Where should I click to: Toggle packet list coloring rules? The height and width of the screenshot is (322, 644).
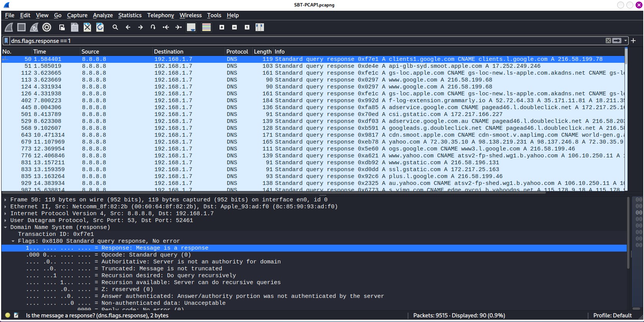tap(206, 27)
